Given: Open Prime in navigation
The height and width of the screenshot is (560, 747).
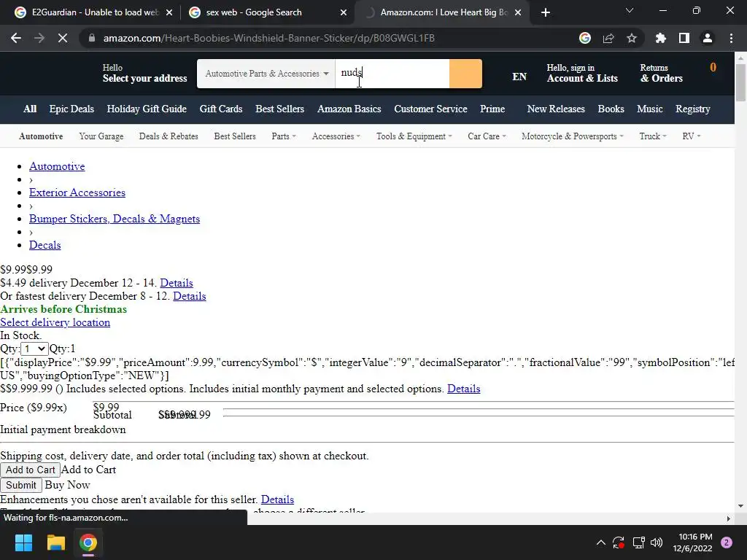Looking at the screenshot, I should click(x=492, y=109).
